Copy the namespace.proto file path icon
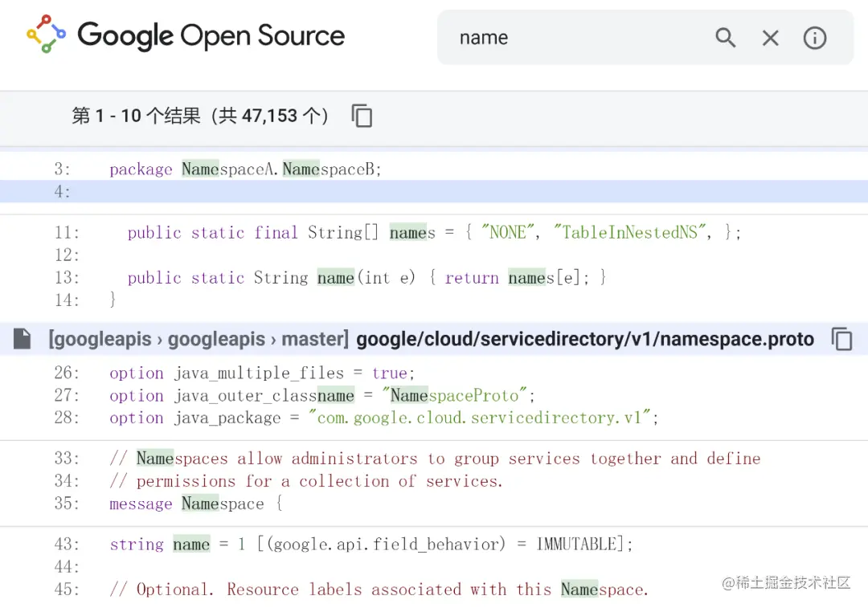 (842, 339)
